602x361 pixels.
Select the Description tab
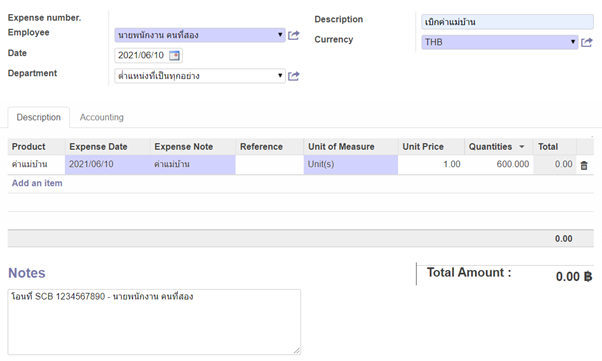[x=39, y=117]
